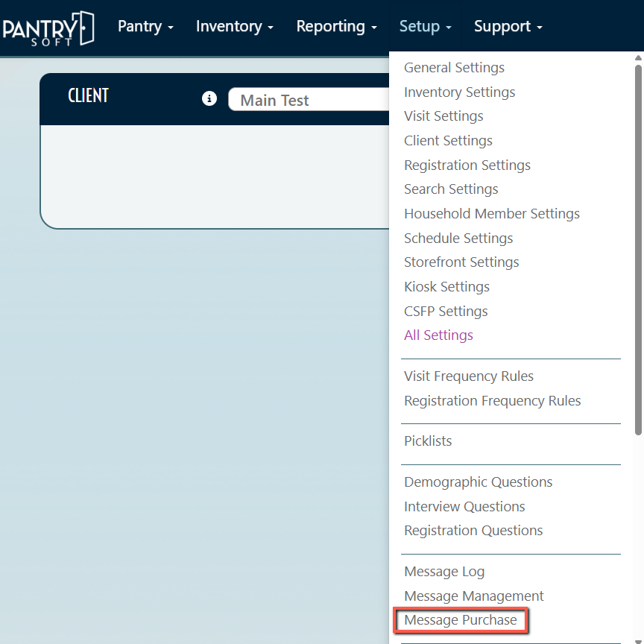Expand the Inventory dropdown menu
This screenshot has height=644, width=644.
point(234,27)
